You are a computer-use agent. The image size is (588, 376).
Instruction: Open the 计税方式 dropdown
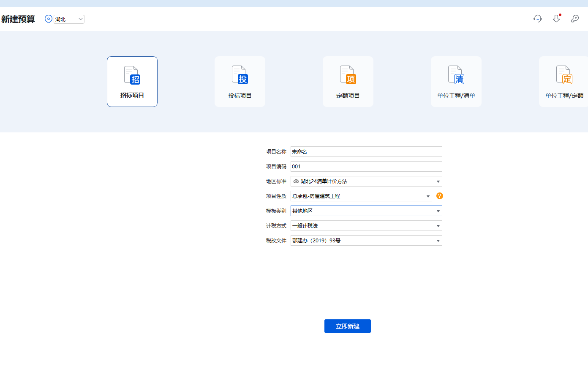point(366,226)
